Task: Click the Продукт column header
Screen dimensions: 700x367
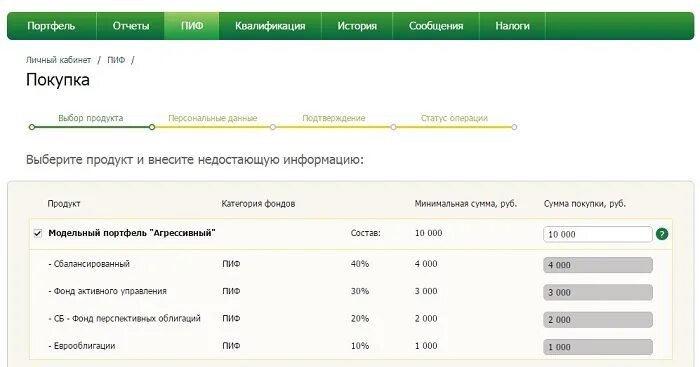Action: pos(64,204)
